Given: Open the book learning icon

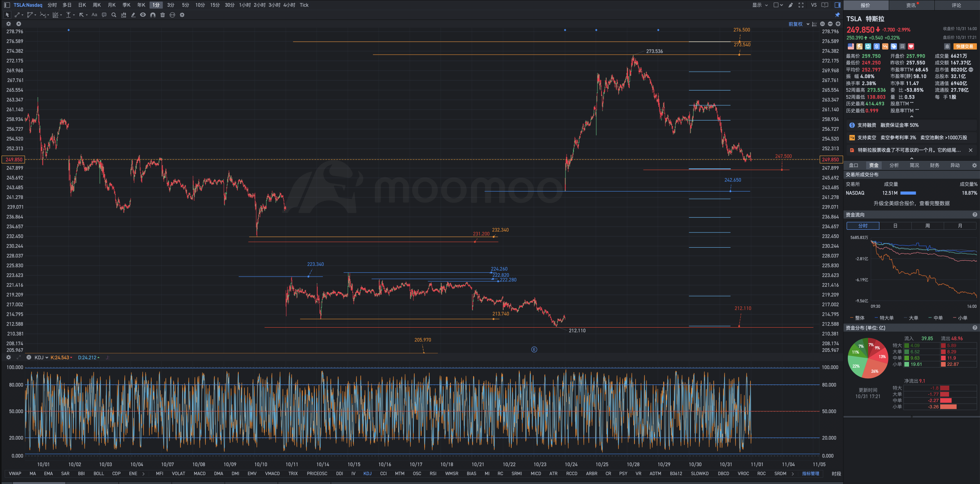Looking at the screenshot, I should click(x=825, y=5).
